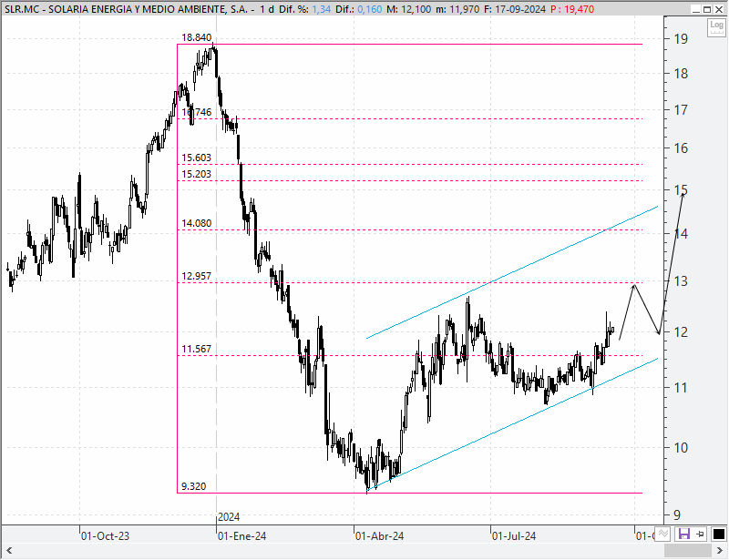Click the scroll-left arrow of horizontal scrollbar
The height and width of the screenshot is (560, 729).
[x=8, y=551]
